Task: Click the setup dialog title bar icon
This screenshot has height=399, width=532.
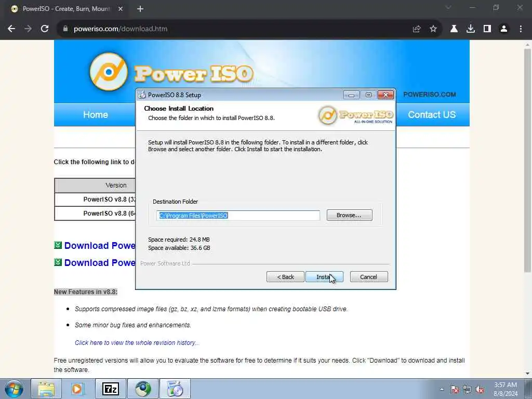Action: click(x=142, y=95)
